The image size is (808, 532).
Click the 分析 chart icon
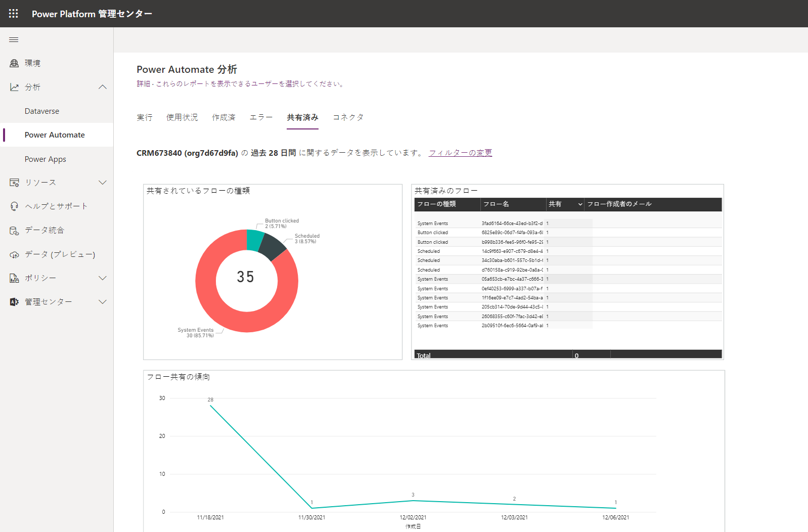click(14, 87)
